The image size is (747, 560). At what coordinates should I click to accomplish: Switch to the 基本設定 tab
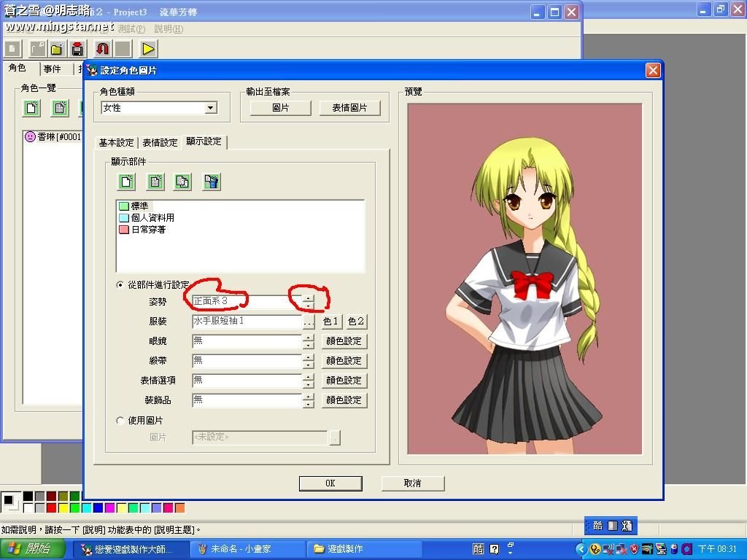116,142
